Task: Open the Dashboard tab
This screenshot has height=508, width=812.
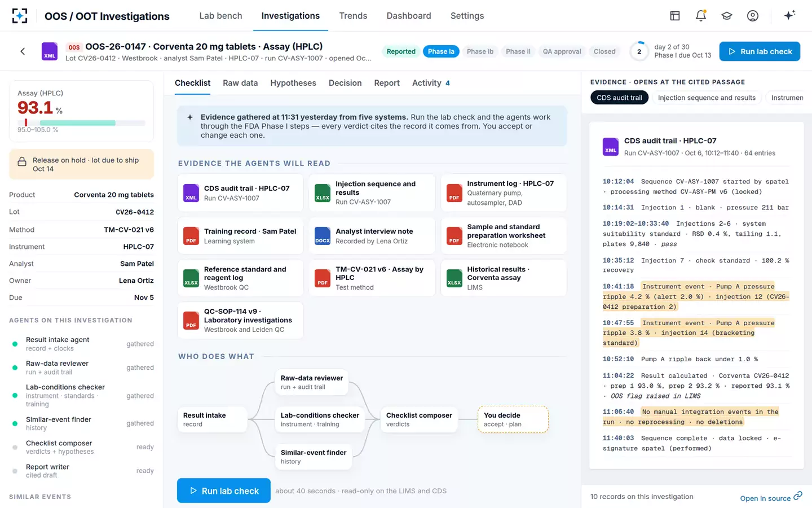Action: (409, 16)
